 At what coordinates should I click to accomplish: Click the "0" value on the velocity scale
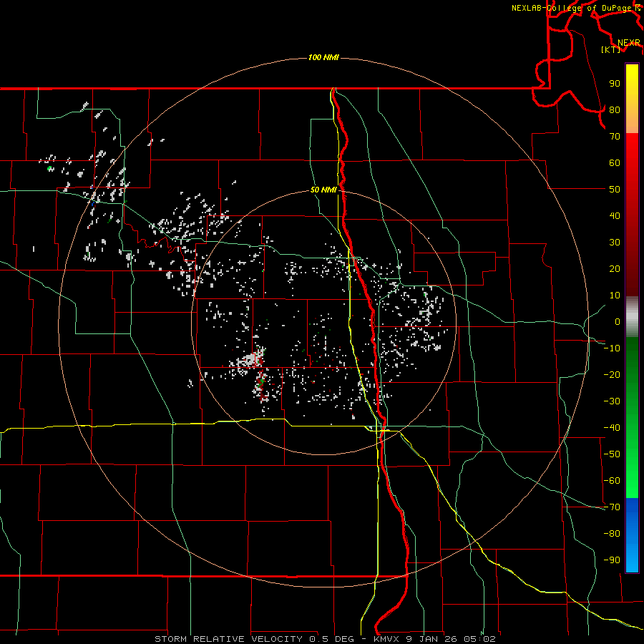tap(618, 322)
